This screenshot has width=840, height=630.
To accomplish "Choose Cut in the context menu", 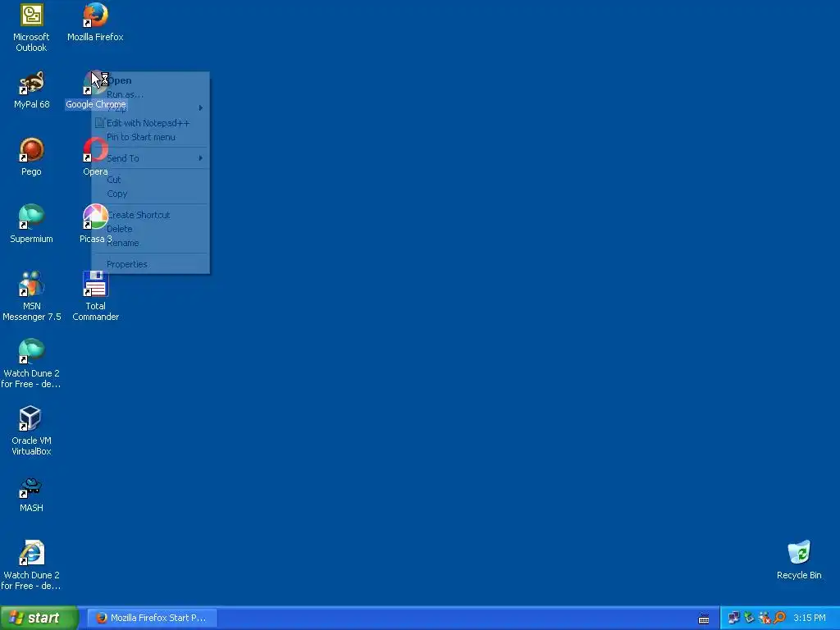I will tap(151, 180).
